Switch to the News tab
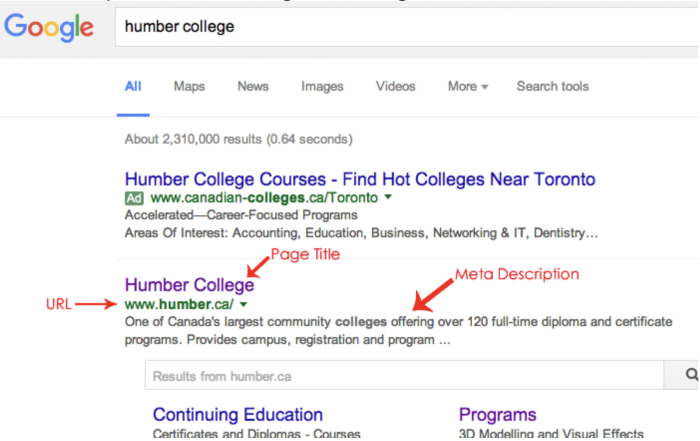700x441 pixels. coord(253,86)
